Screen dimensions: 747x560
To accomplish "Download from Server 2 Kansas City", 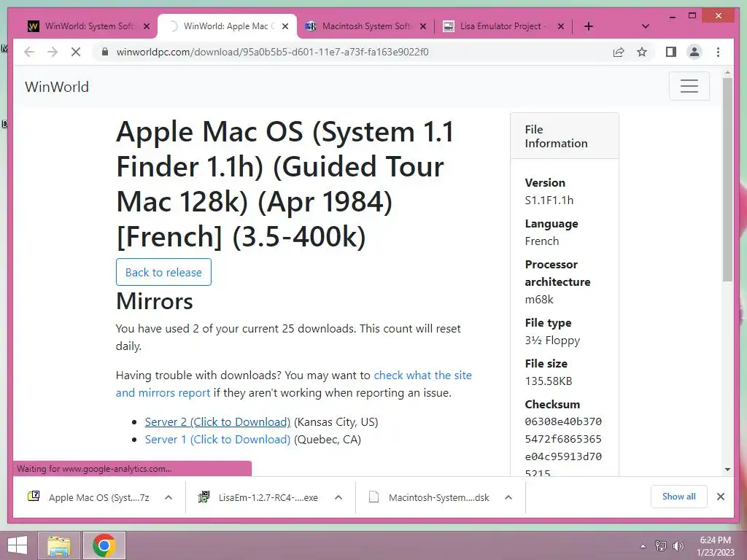I will 217,422.
